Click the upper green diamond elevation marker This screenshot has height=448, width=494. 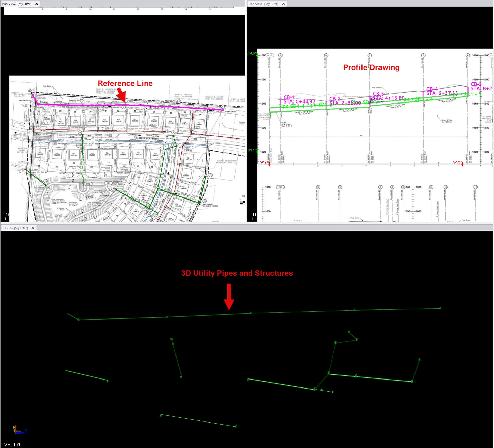(257, 55)
